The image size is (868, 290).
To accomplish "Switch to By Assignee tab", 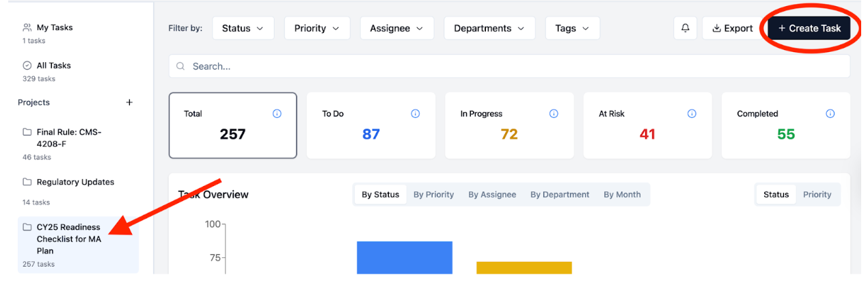I will click(x=492, y=194).
